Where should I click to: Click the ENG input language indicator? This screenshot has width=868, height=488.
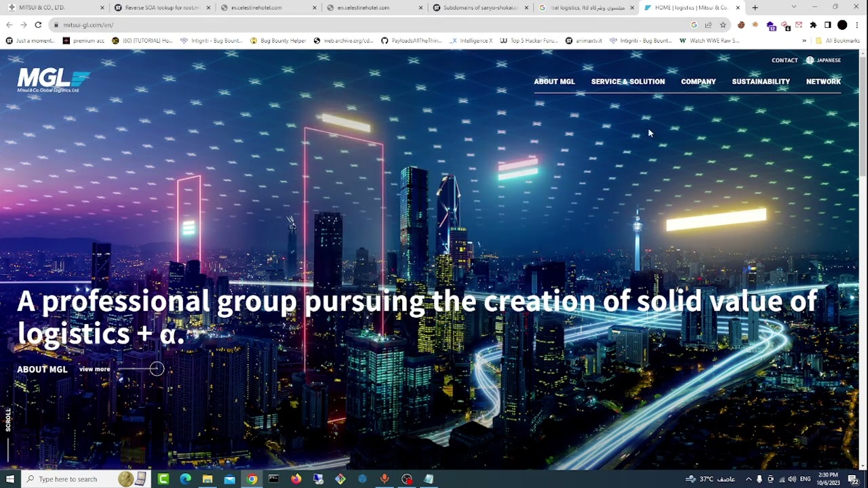coord(806,479)
